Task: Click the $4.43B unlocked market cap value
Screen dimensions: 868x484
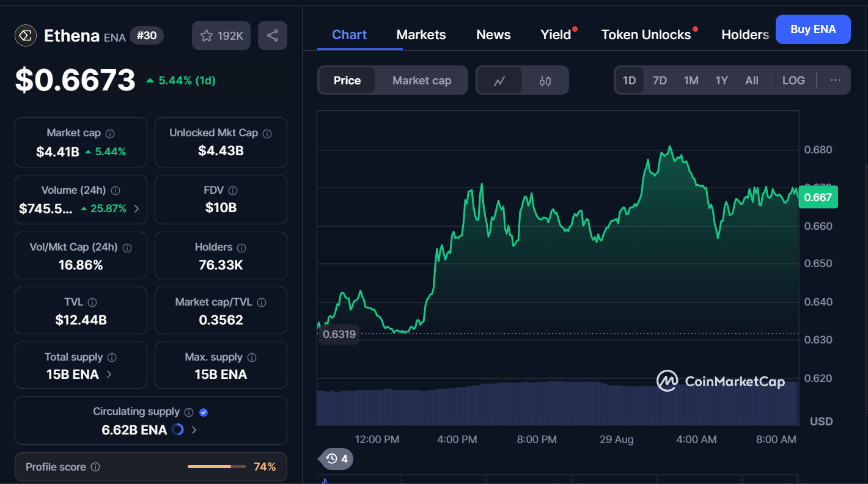Action: [x=221, y=150]
